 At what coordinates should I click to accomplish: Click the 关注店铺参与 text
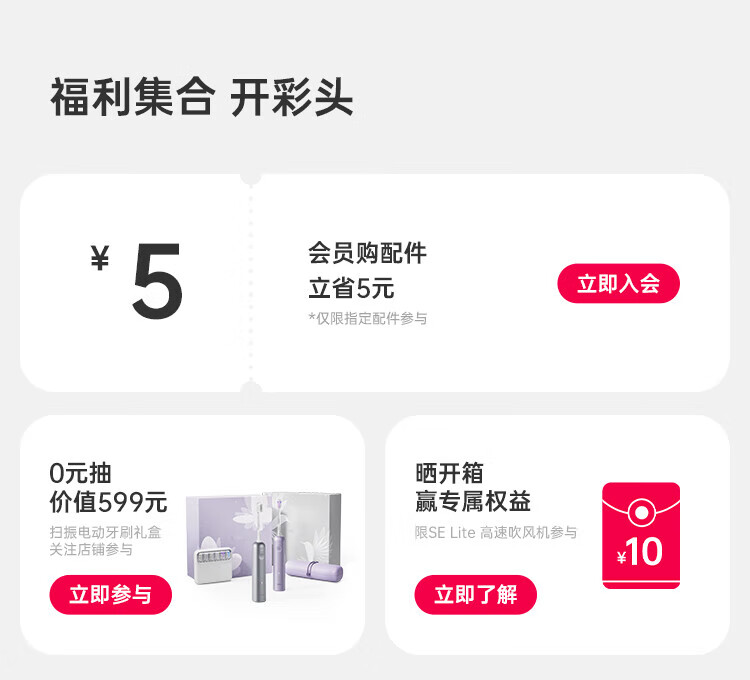[x=91, y=549]
